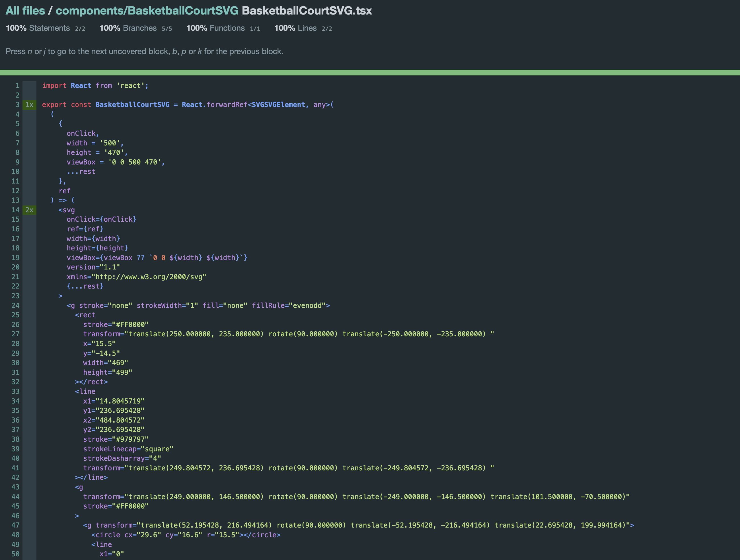Screen dimensions: 740x560
Task: Click line number 50
Action: coord(15,554)
